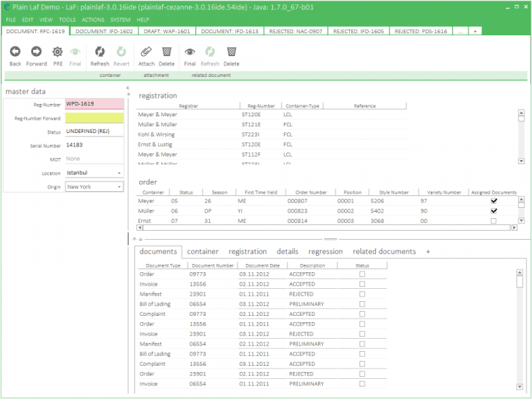
Task: Check Status box for Manifest 23901
Action: (x=362, y=294)
